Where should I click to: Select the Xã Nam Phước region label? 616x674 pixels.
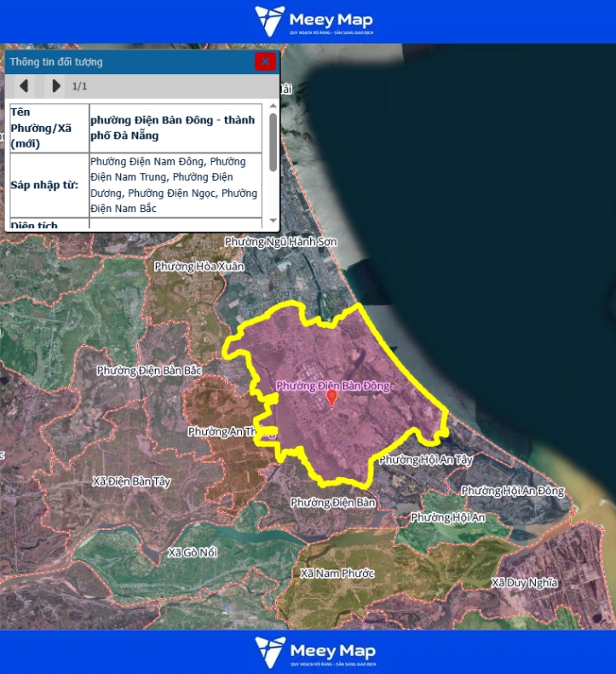[x=337, y=573]
